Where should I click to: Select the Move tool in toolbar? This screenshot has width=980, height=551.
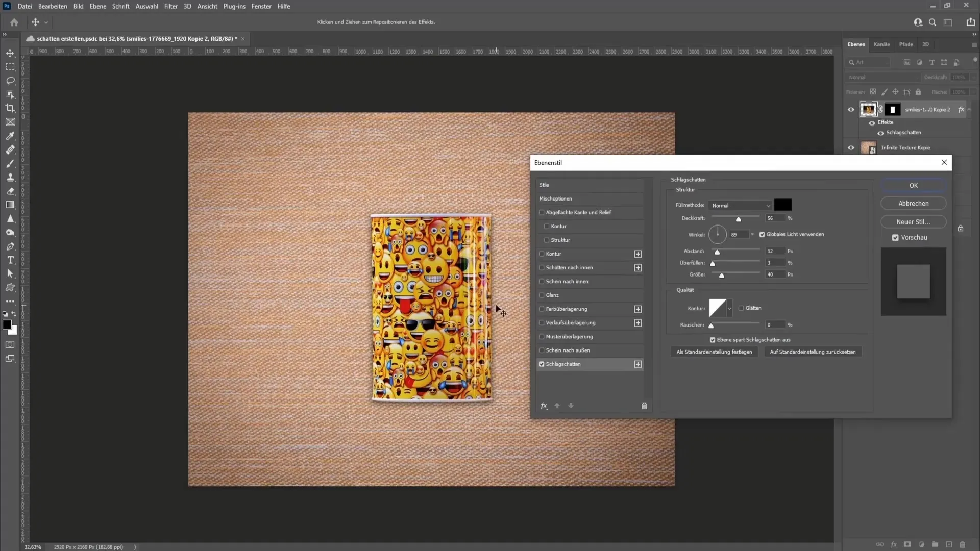9,53
